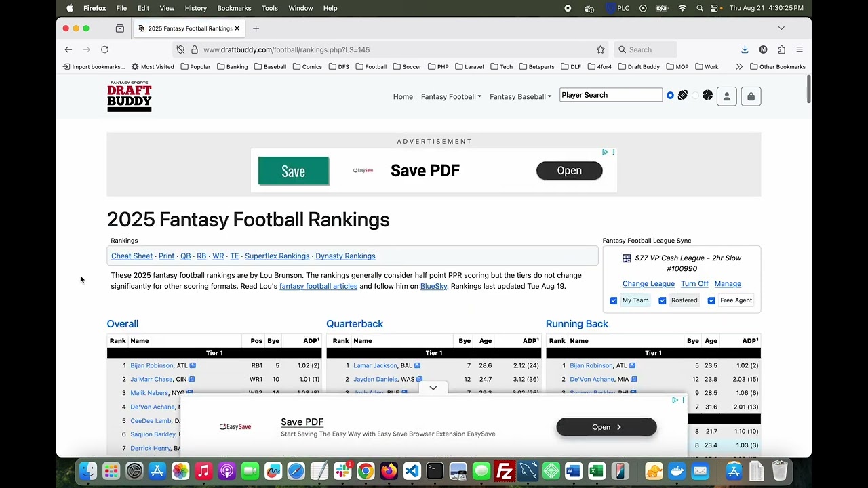The width and height of the screenshot is (868, 488).
Task: Click the Manage league link
Action: click(x=728, y=283)
